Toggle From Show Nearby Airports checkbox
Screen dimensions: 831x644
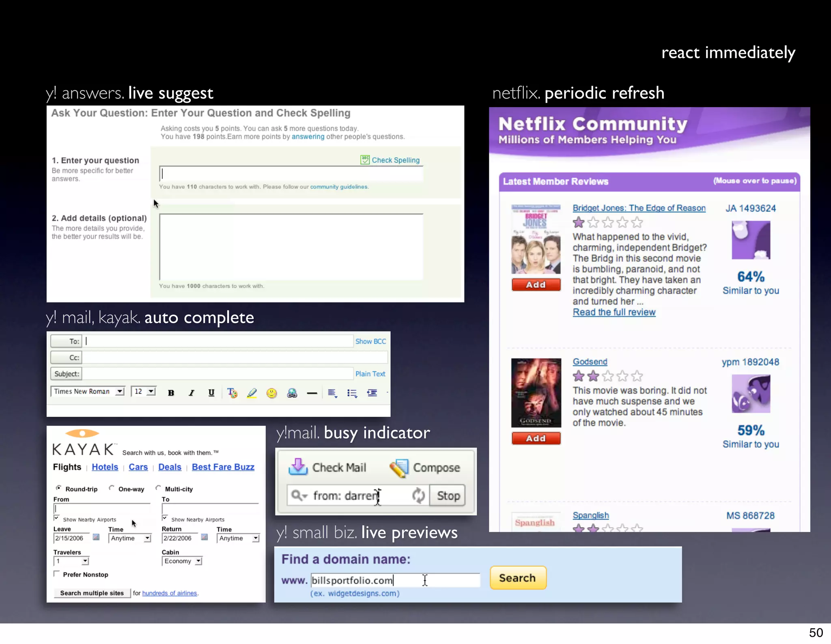pyautogui.click(x=56, y=518)
